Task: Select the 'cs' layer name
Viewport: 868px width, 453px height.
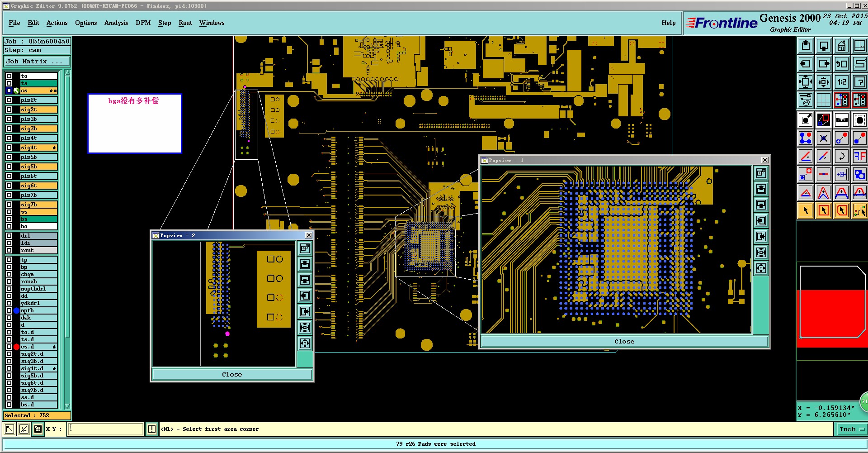Action: 38,91
